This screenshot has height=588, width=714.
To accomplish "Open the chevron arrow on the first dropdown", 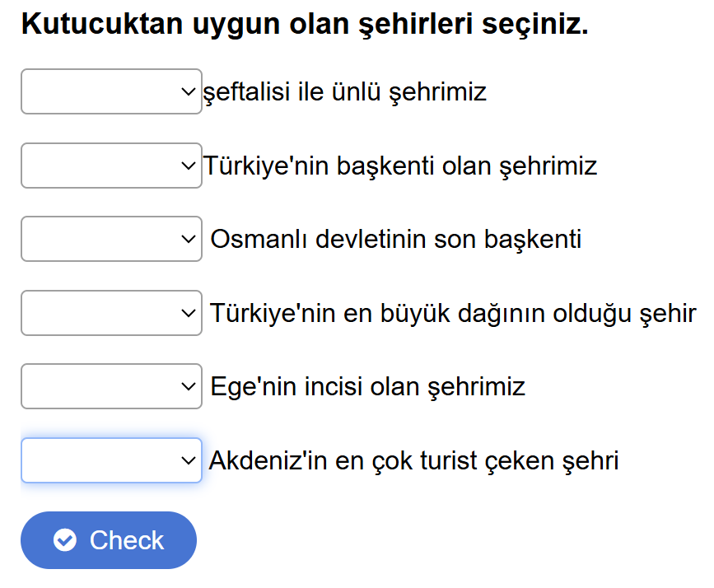I will coord(188,91).
